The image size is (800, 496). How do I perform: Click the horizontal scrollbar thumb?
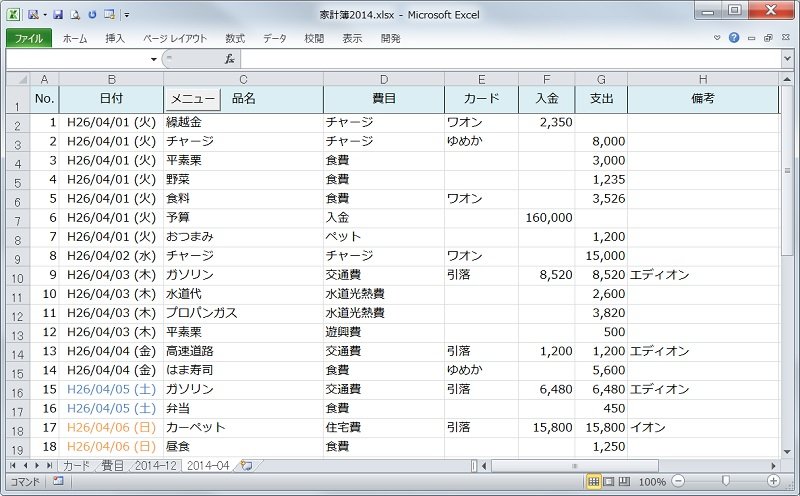574,465
